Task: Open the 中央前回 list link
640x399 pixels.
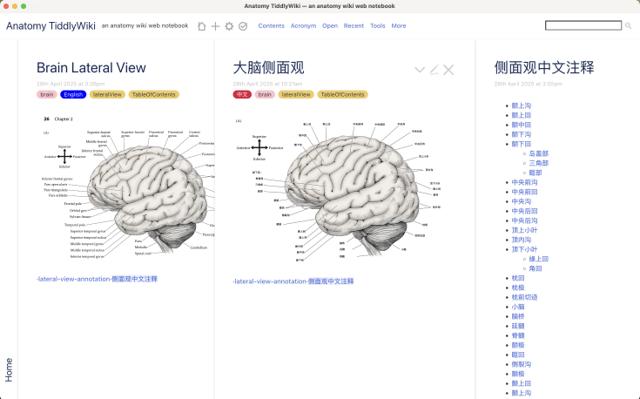Action: [x=524, y=192]
